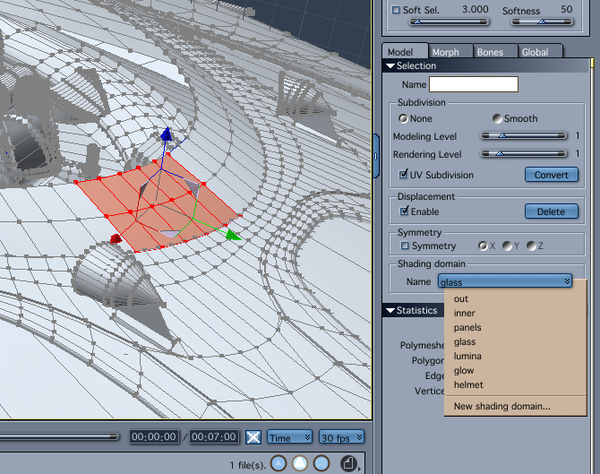Click the current time 00:00:00 field
This screenshot has width=600, height=474.
(153, 437)
